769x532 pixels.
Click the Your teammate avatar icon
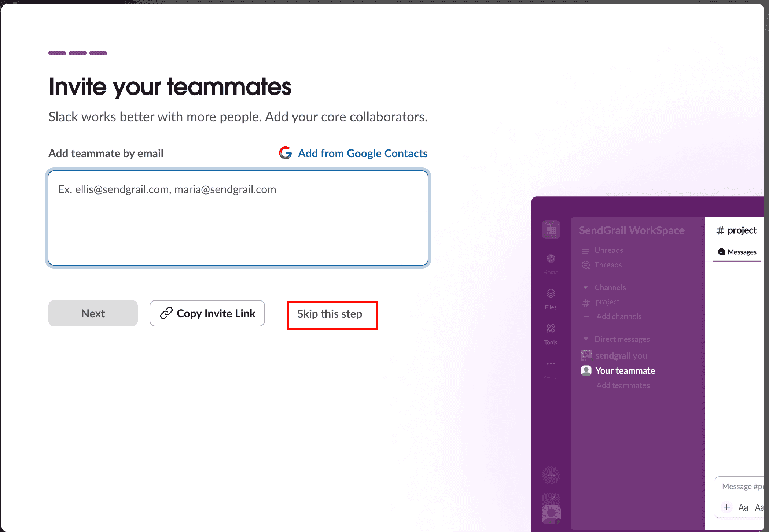click(x=586, y=370)
